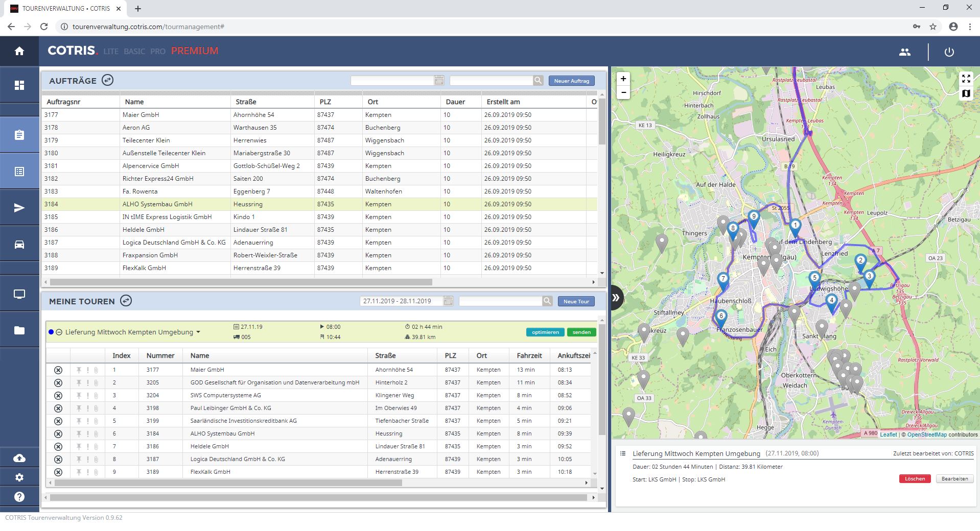Click the users icon in header

905,52
